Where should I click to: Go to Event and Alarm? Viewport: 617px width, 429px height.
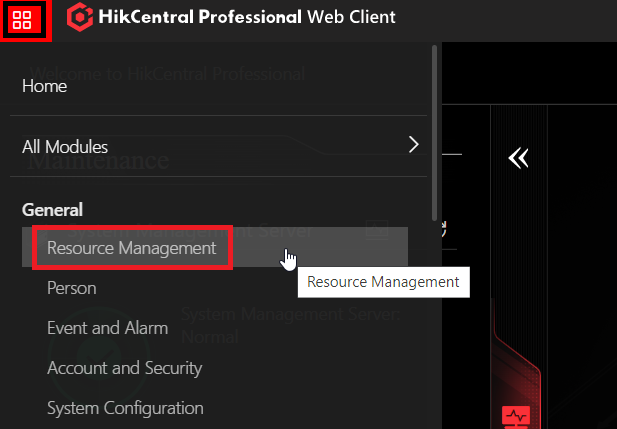point(108,328)
